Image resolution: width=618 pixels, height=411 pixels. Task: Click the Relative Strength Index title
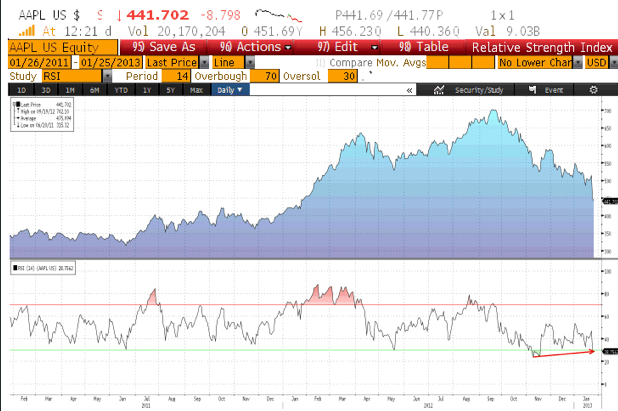click(542, 47)
